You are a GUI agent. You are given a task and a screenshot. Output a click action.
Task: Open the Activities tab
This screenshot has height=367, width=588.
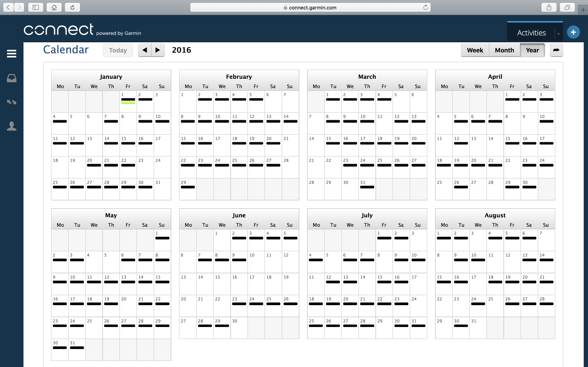point(531,33)
